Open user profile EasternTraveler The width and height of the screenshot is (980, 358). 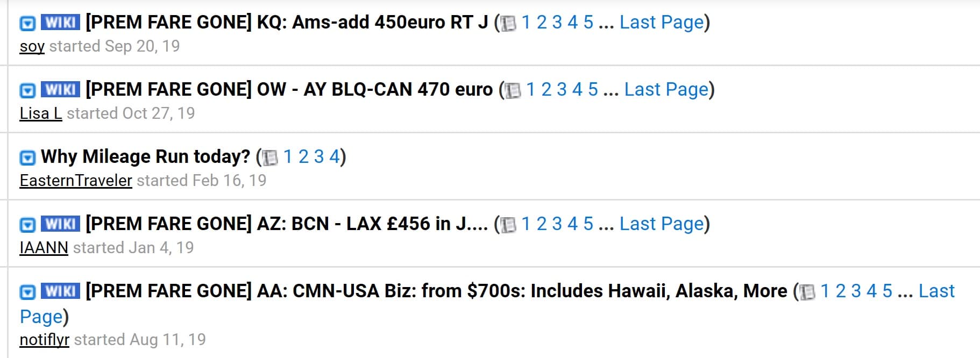pos(76,181)
